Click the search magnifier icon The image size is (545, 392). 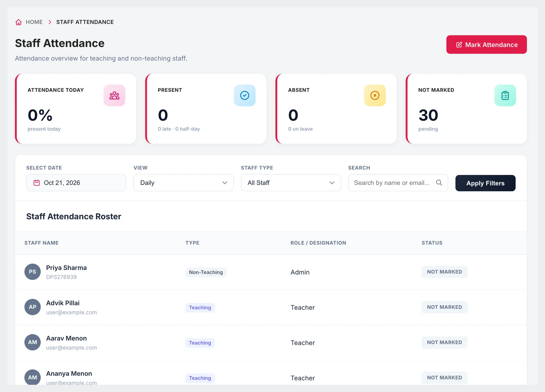click(439, 183)
